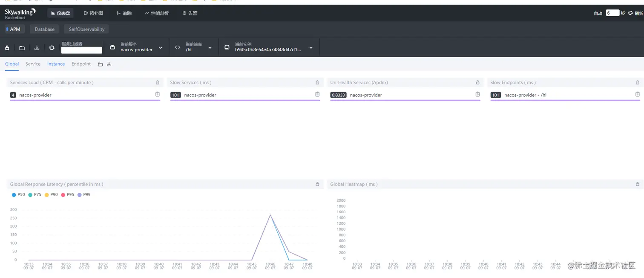Viewport: 644px width, 278px height.
Task: Click latency peak at 18:46
Action: coord(270,215)
